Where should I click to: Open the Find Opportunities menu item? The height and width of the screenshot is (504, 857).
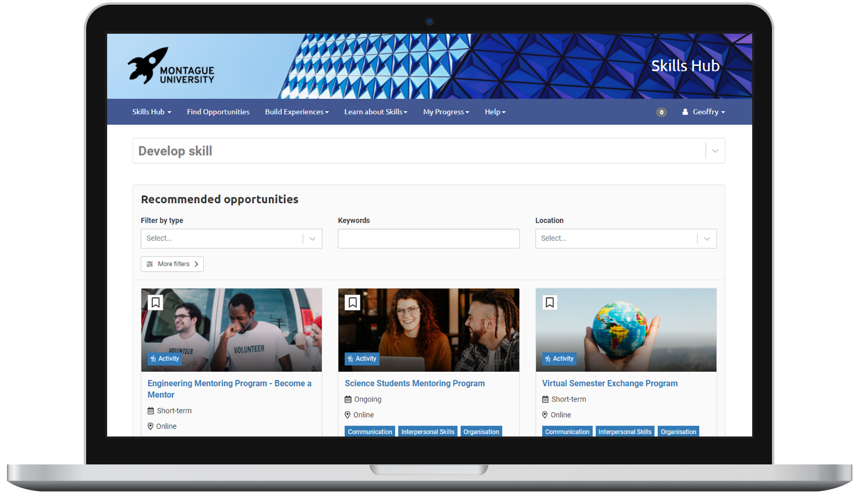218,112
